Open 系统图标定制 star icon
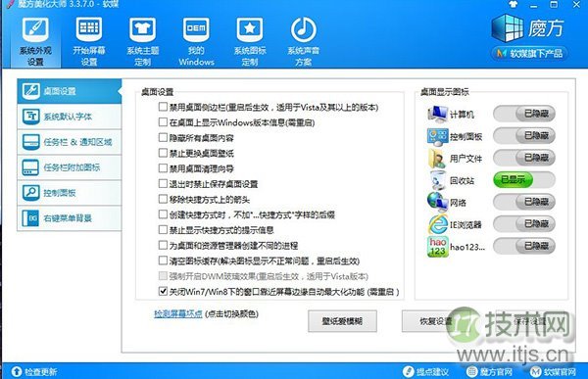 click(250, 28)
